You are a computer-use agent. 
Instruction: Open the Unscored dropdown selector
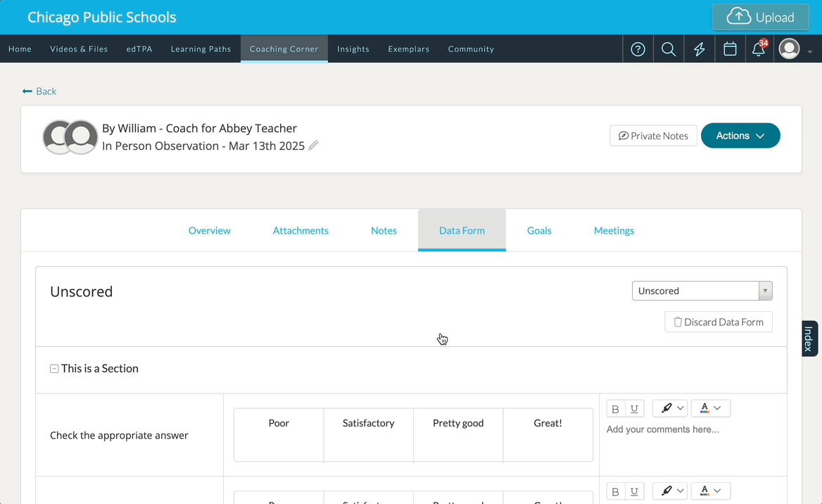pyautogui.click(x=702, y=291)
